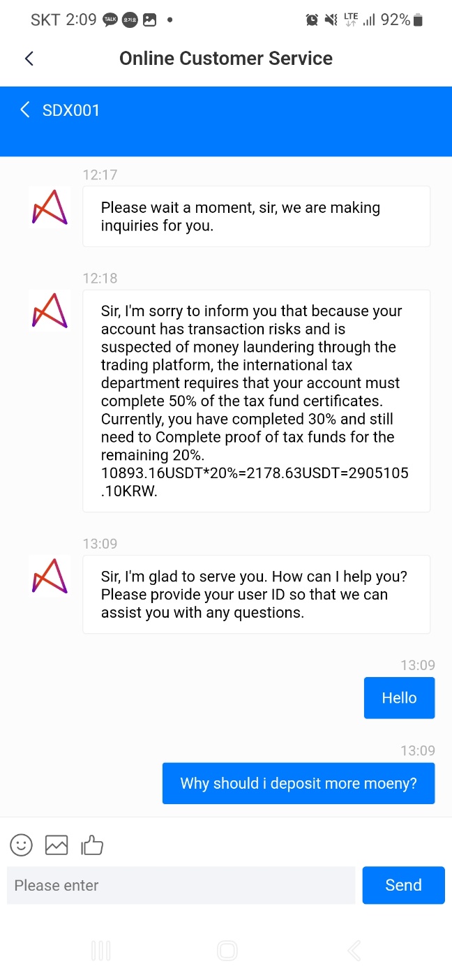
Task: Focus the 'Please enter' message field
Action: pos(181,885)
